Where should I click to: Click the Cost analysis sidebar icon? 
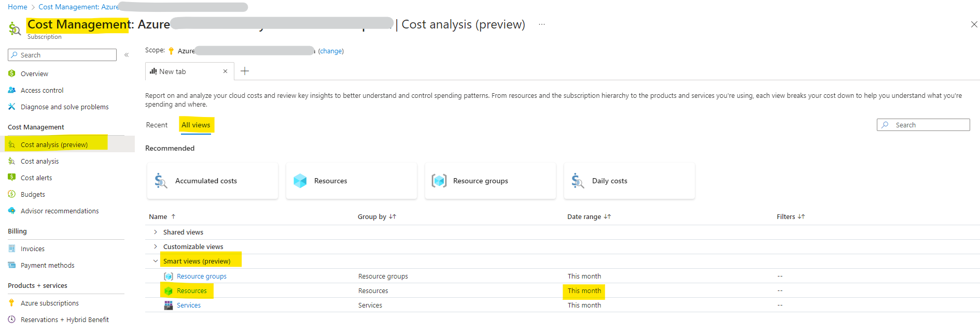pos(12,161)
